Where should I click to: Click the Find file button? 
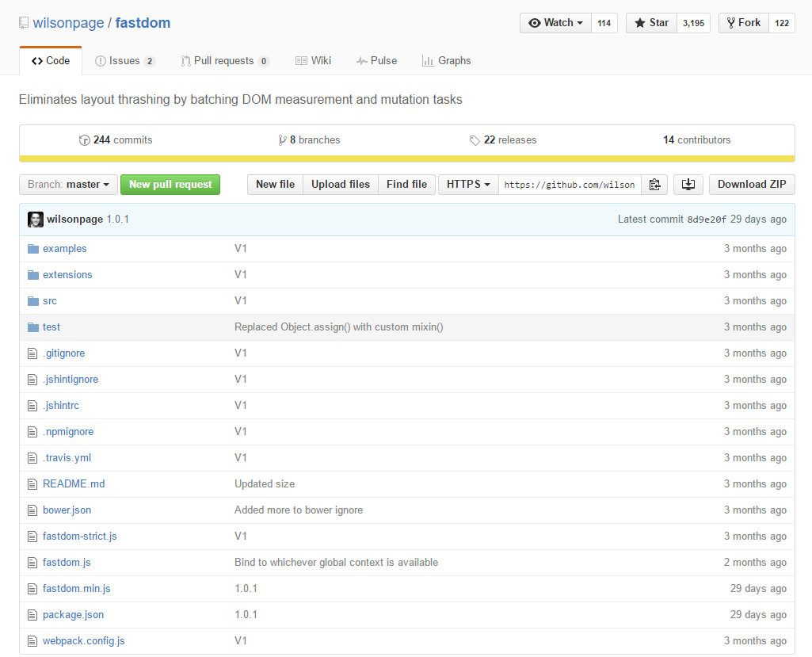click(406, 185)
